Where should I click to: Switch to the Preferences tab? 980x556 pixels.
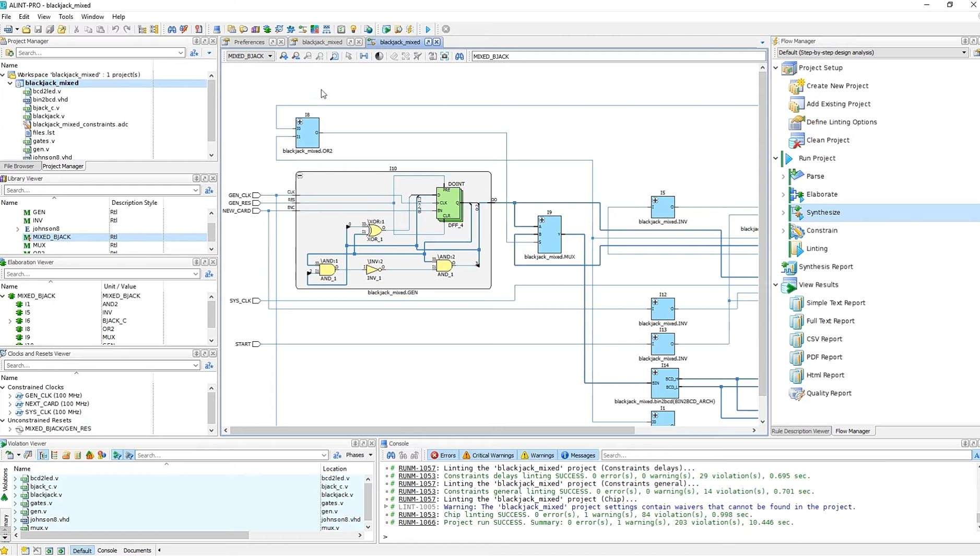[249, 42]
